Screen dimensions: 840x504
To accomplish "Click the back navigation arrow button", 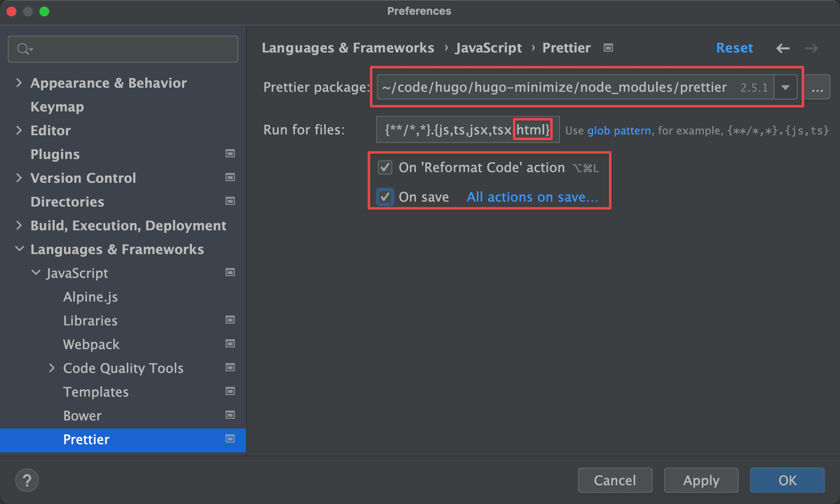I will pos(783,48).
